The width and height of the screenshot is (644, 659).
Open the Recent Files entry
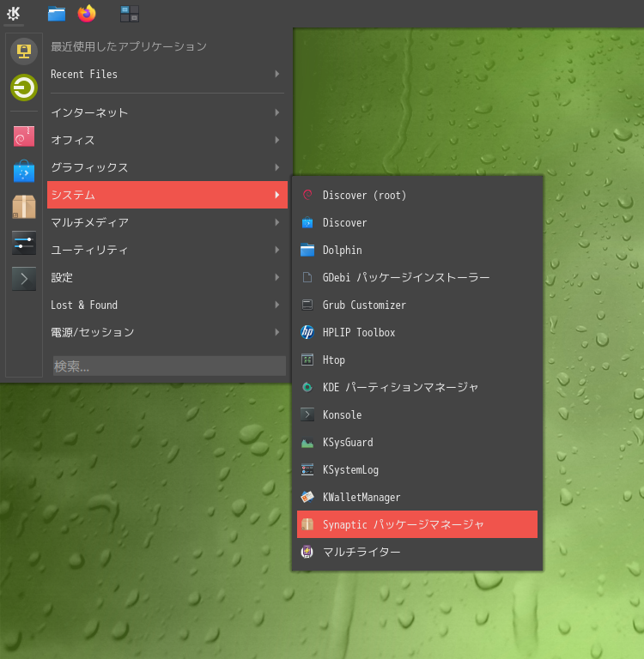click(x=167, y=74)
